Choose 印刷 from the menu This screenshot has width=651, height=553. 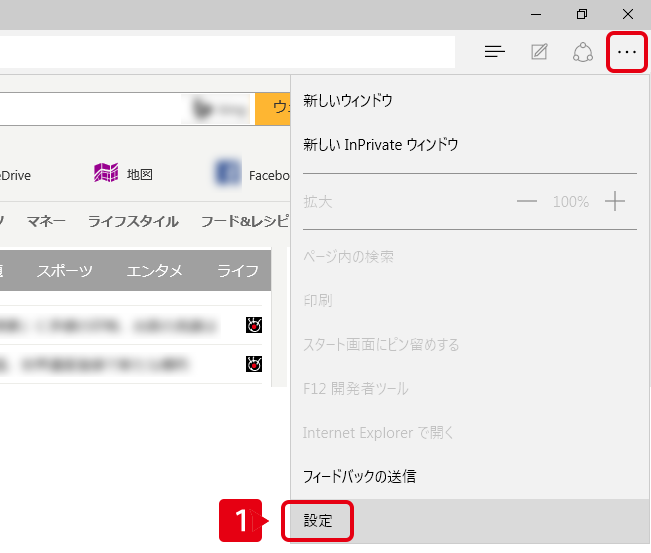470,301
